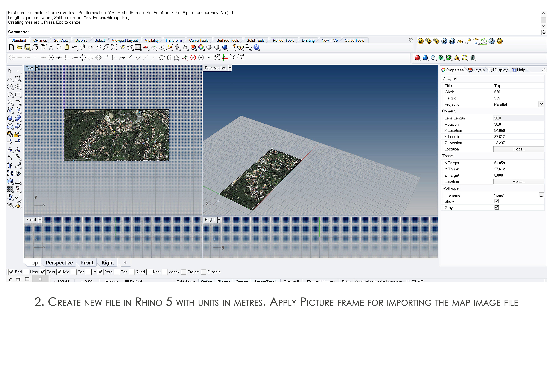Expand the Projection Parallel dropdown
The height and width of the screenshot is (392, 555).
click(541, 104)
